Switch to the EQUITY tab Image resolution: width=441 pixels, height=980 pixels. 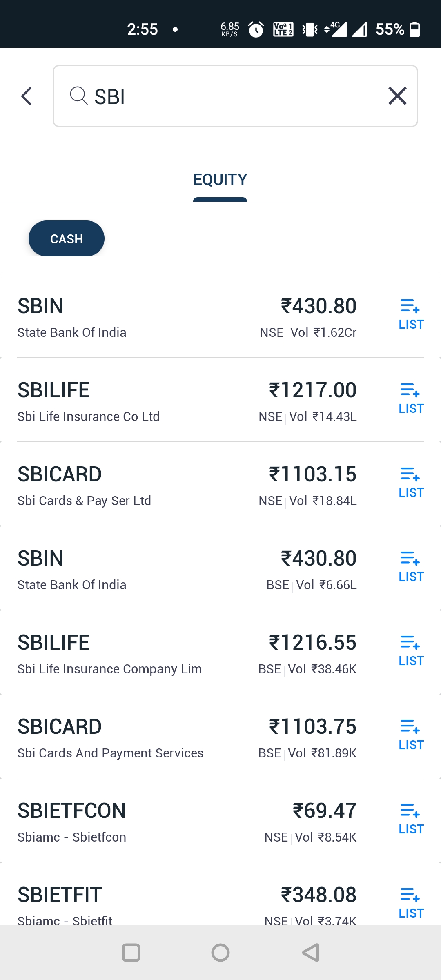click(x=220, y=179)
